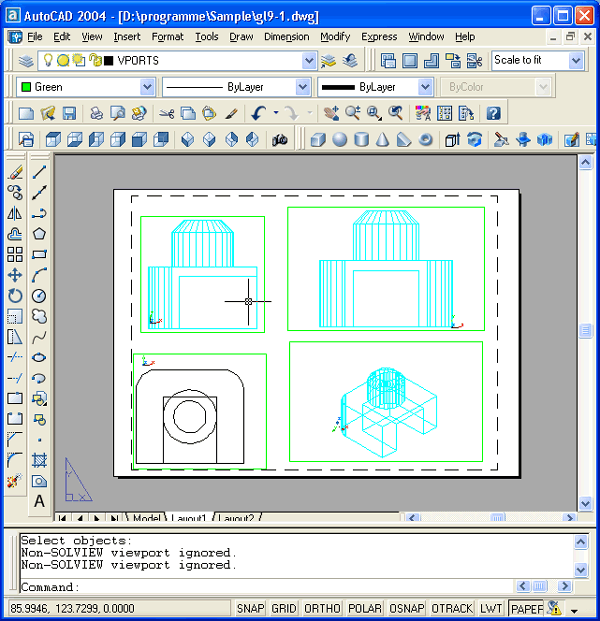This screenshot has width=600, height=621.
Task: Select the Mirror tool
Action: pos(15,213)
